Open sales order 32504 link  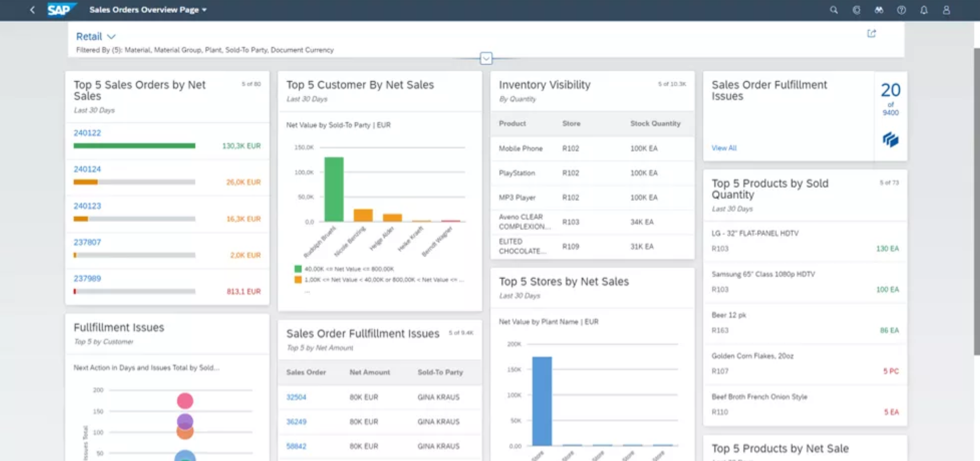(x=296, y=397)
